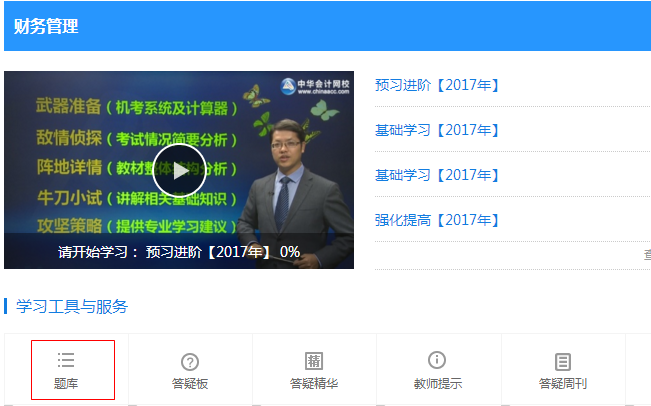The image size is (651, 406).
Task: Click the 答疑周刊 text label
Action: (x=563, y=383)
